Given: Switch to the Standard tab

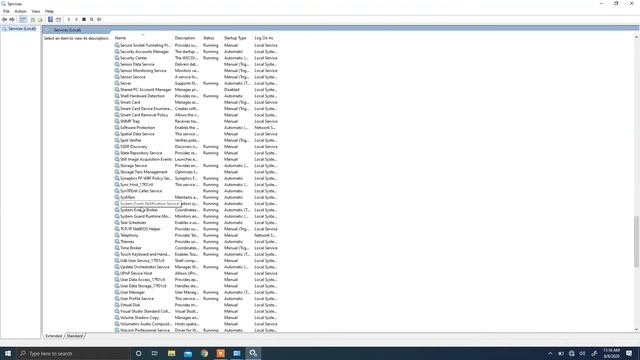Looking at the screenshot, I should tap(75, 336).
